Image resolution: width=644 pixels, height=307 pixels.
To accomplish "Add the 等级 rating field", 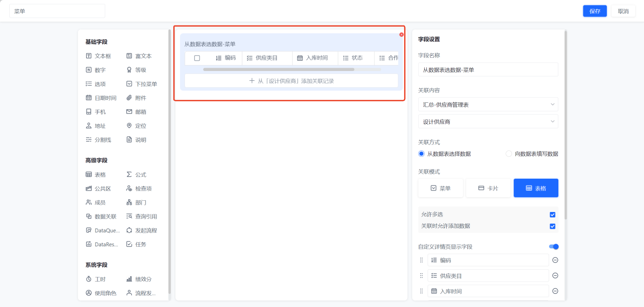I will click(137, 70).
